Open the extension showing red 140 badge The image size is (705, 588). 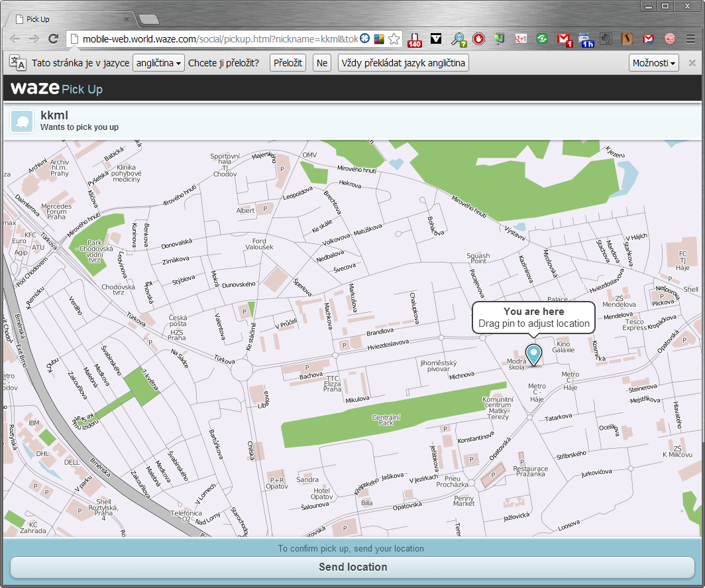415,40
